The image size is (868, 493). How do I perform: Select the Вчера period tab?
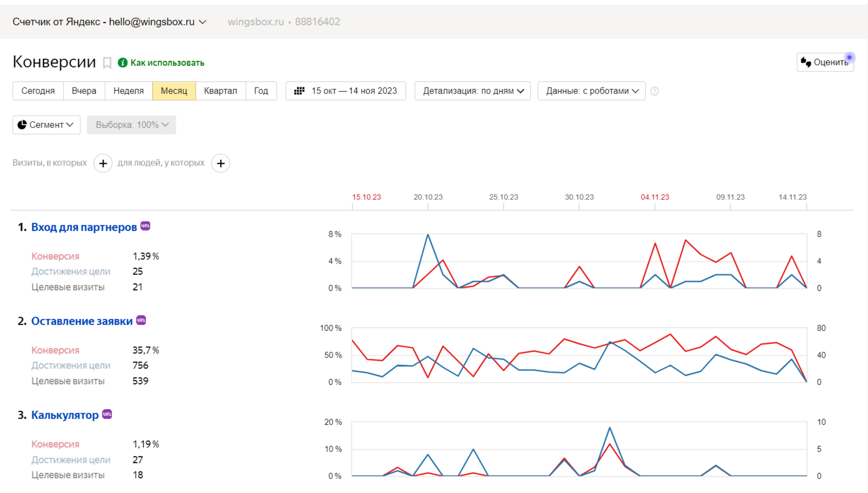coord(84,91)
